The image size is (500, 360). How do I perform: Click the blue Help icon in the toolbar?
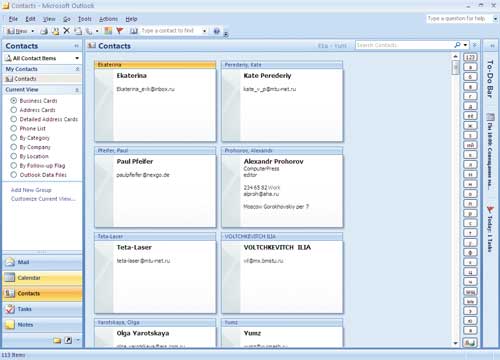[217, 31]
